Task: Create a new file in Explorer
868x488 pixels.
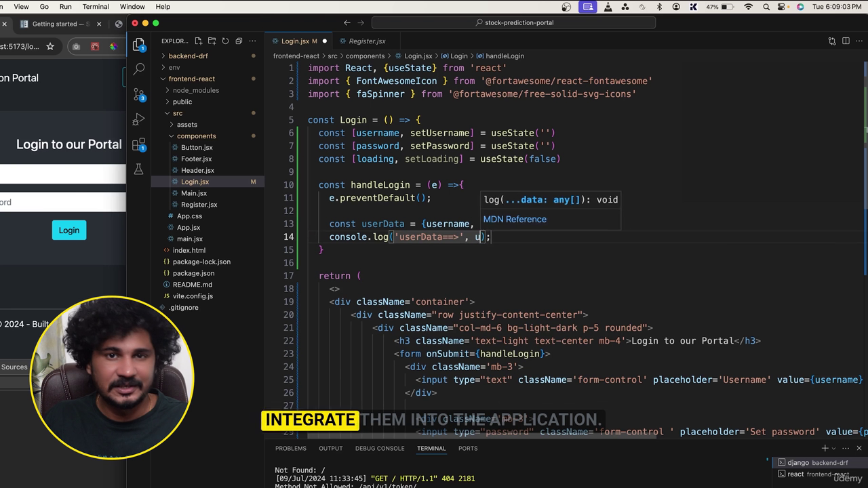Action: [199, 41]
